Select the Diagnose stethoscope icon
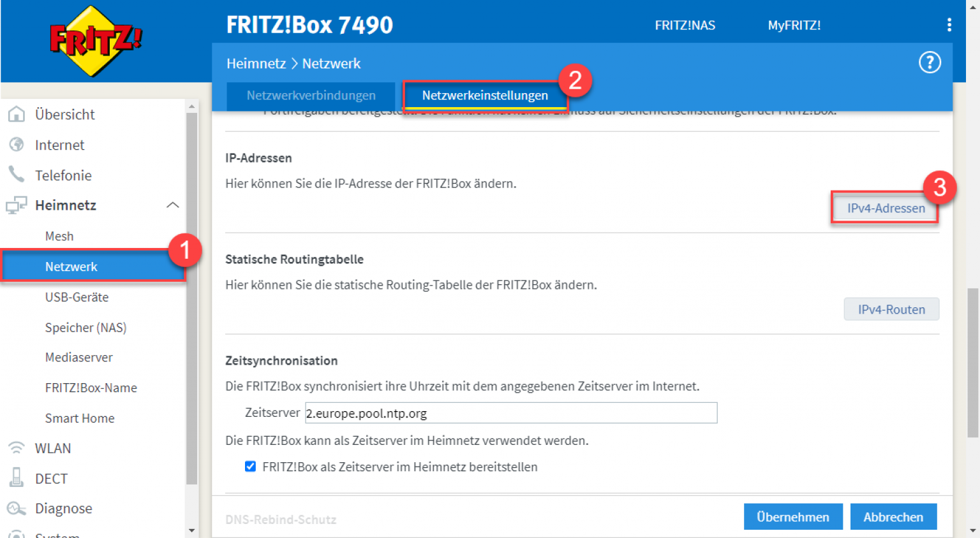The height and width of the screenshot is (538, 980). coord(17,508)
